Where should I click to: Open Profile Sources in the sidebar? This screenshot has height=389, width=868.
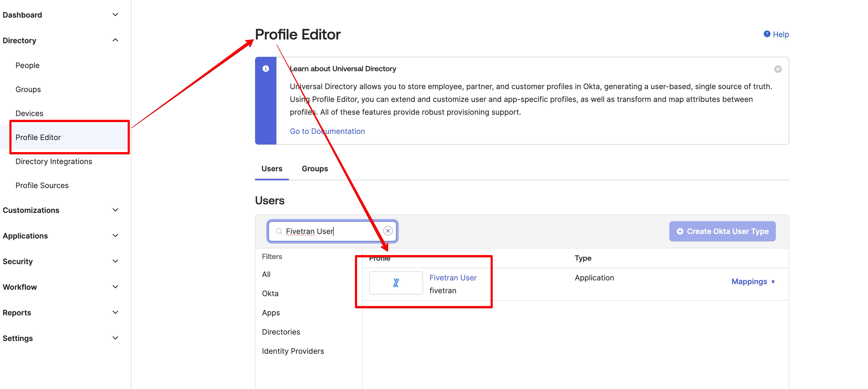42,185
